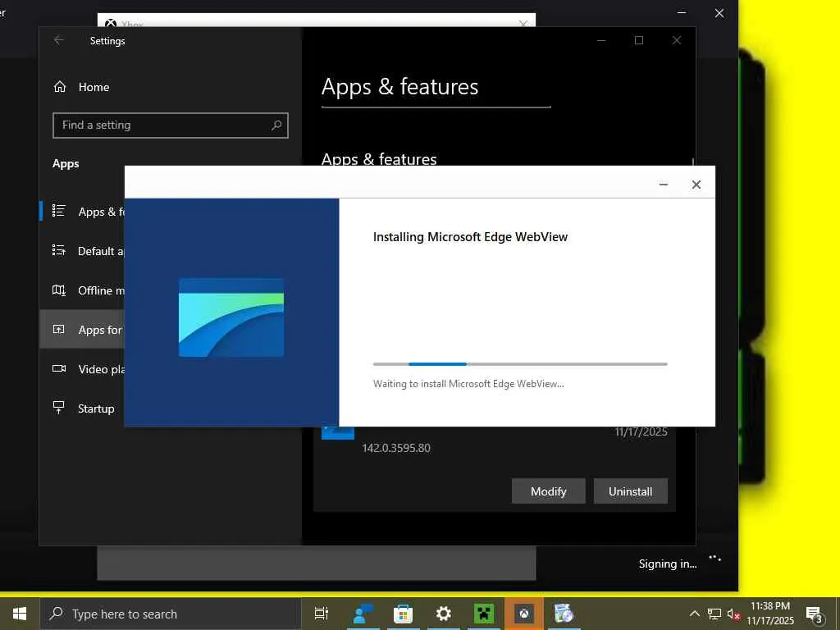This screenshot has width=840, height=630.
Task: Click the version number 142.0.3595.80
Action: 396,448
